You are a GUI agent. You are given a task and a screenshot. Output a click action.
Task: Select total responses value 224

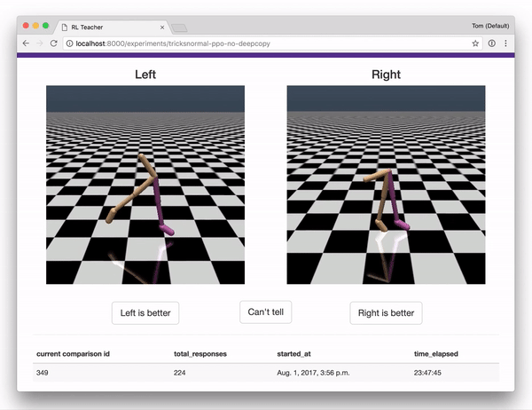179,373
